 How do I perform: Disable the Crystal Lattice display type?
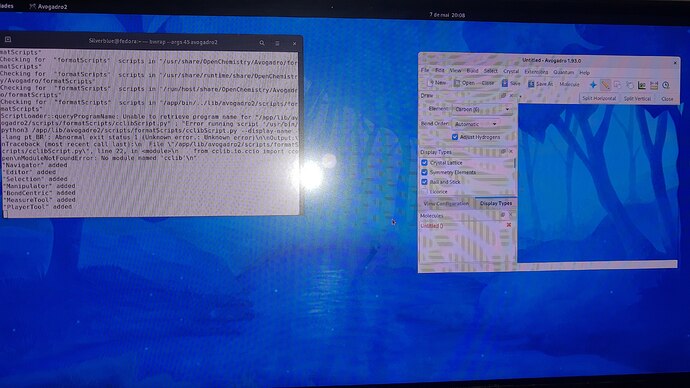(424, 162)
